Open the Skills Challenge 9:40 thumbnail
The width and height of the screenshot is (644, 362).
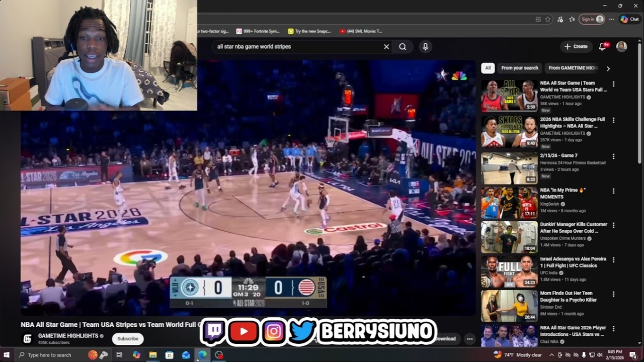[509, 132]
